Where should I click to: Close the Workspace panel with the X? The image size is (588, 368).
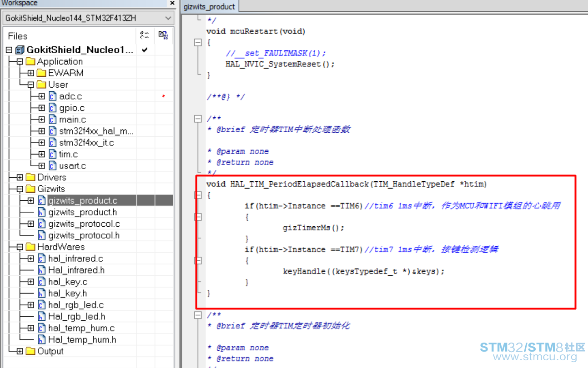point(172,3)
